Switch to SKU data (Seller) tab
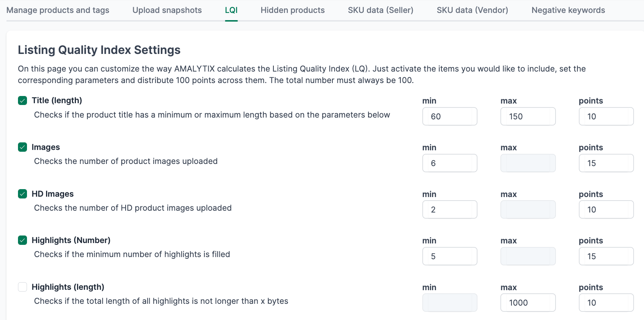 click(x=380, y=10)
